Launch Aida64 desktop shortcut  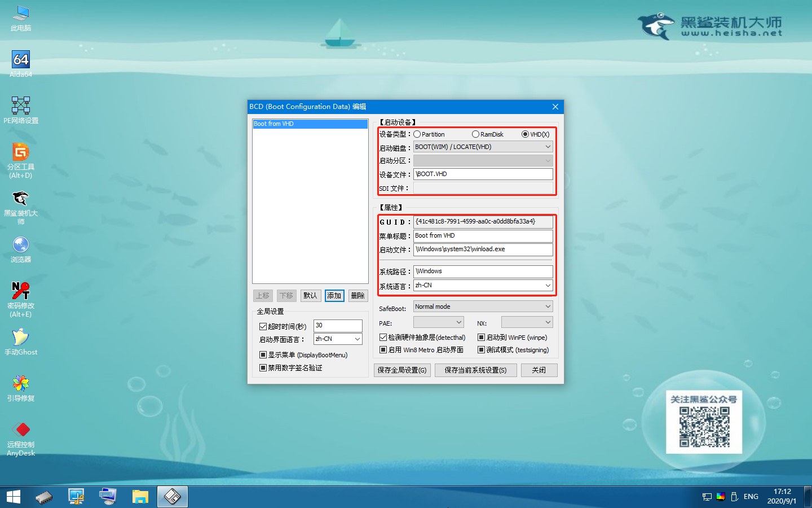point(21,64)
